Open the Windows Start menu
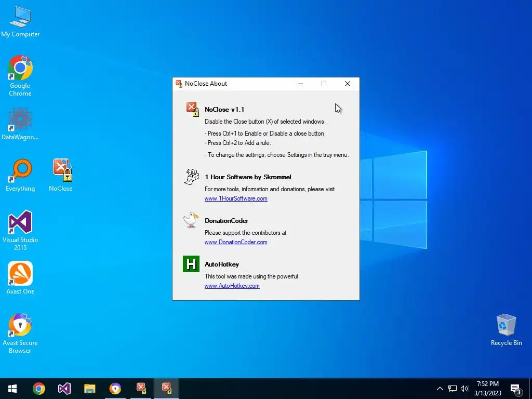Screen dimensions: 532x399 click(12, 389)
